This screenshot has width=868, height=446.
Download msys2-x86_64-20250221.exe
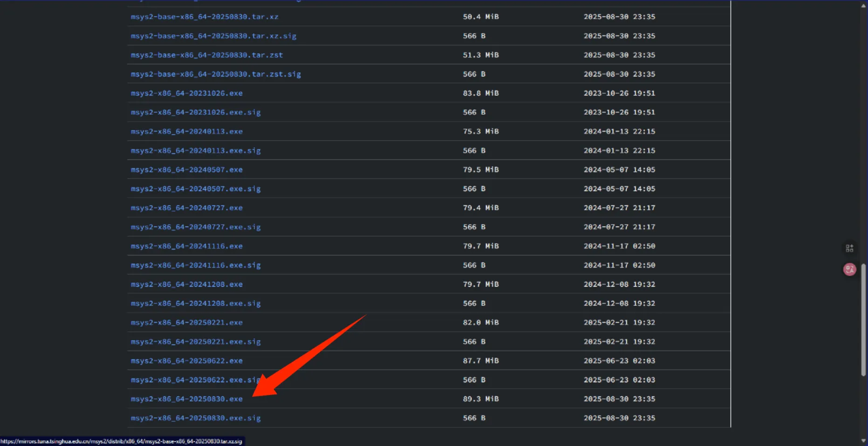coord(186,322)
